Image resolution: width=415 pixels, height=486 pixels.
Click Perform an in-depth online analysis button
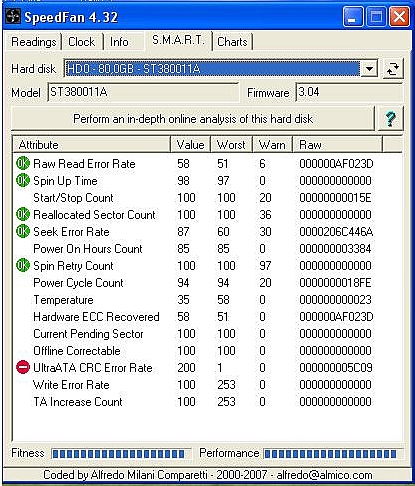(x=193, y=119)
